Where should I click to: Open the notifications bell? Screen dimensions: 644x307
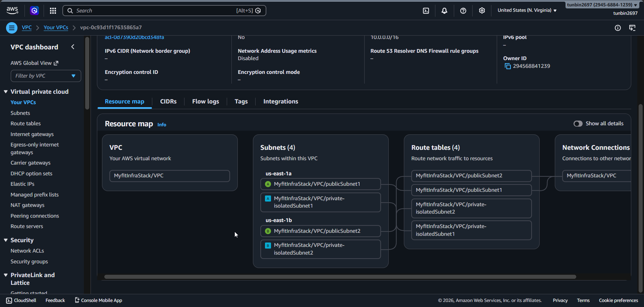(x=444, y=11)
